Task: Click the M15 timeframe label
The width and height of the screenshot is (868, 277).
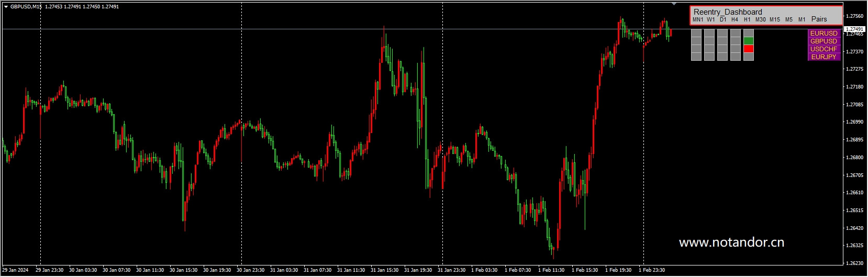Action: [x=775, y=19]
